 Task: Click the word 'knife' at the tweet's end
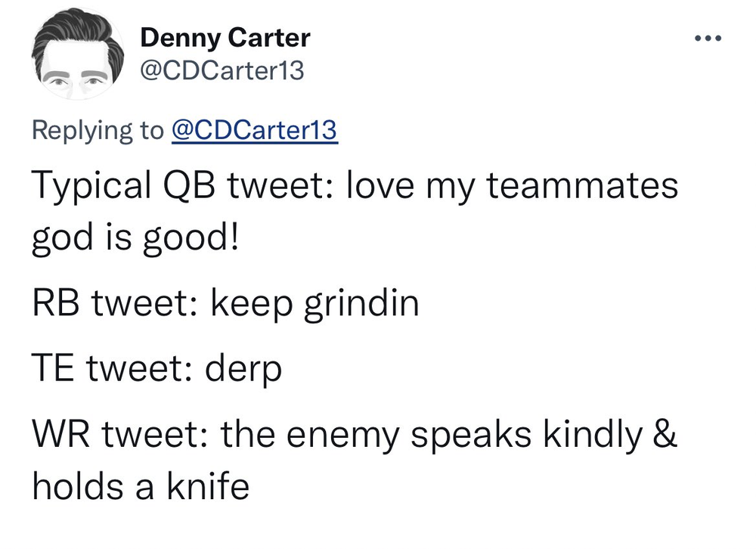click(x=209, y=485)
